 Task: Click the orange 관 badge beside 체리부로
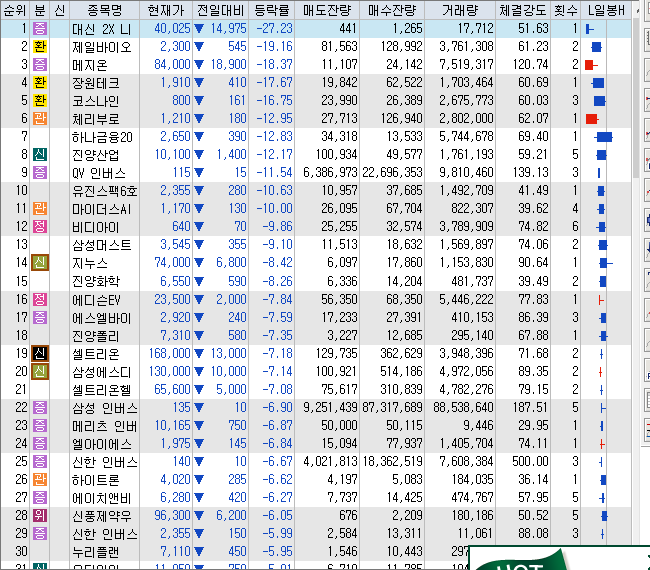point(40,119)
